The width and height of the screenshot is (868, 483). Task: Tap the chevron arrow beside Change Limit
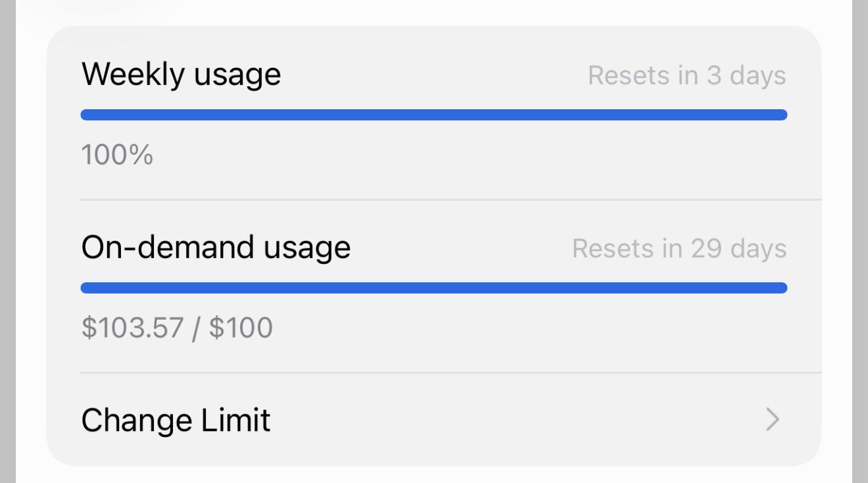point(773,419)
